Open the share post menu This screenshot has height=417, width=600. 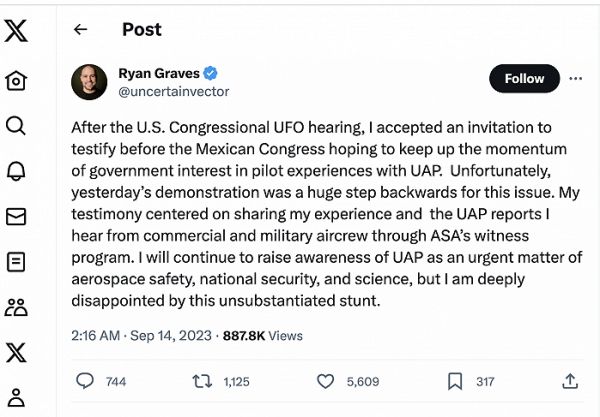(570, 381)
